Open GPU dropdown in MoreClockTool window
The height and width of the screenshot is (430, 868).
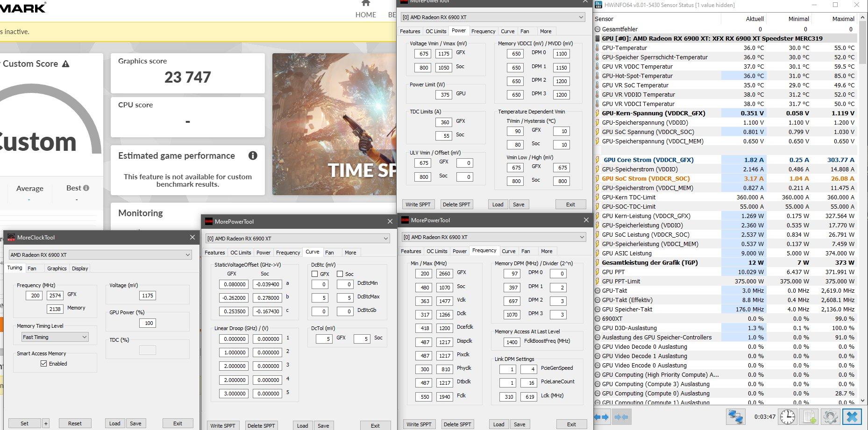(x=100, y=255)
